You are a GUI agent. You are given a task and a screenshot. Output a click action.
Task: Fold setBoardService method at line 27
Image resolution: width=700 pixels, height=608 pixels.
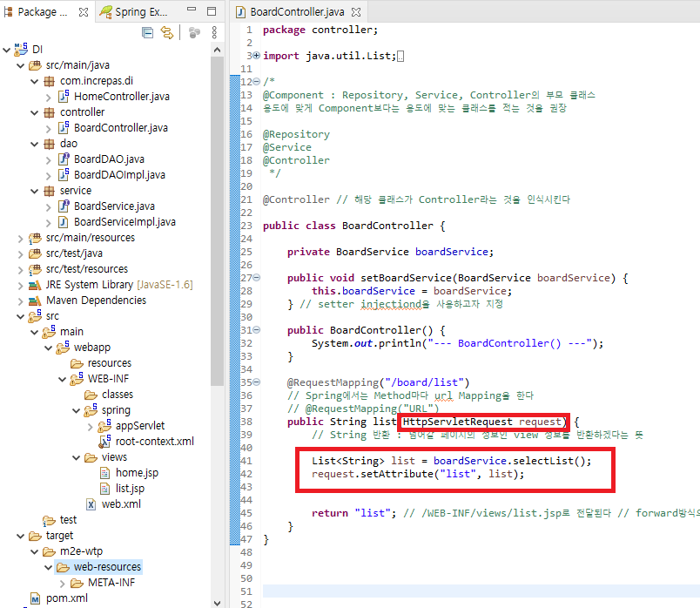[256, 278]
